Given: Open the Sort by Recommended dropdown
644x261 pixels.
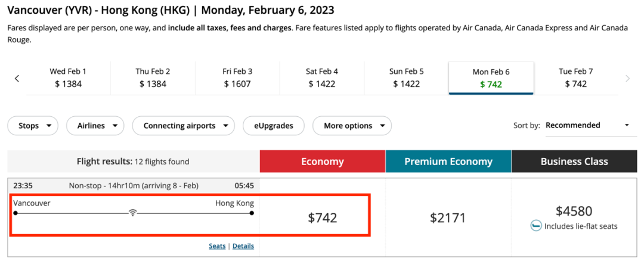Looking at the screenshot, I should coord(588,125).
